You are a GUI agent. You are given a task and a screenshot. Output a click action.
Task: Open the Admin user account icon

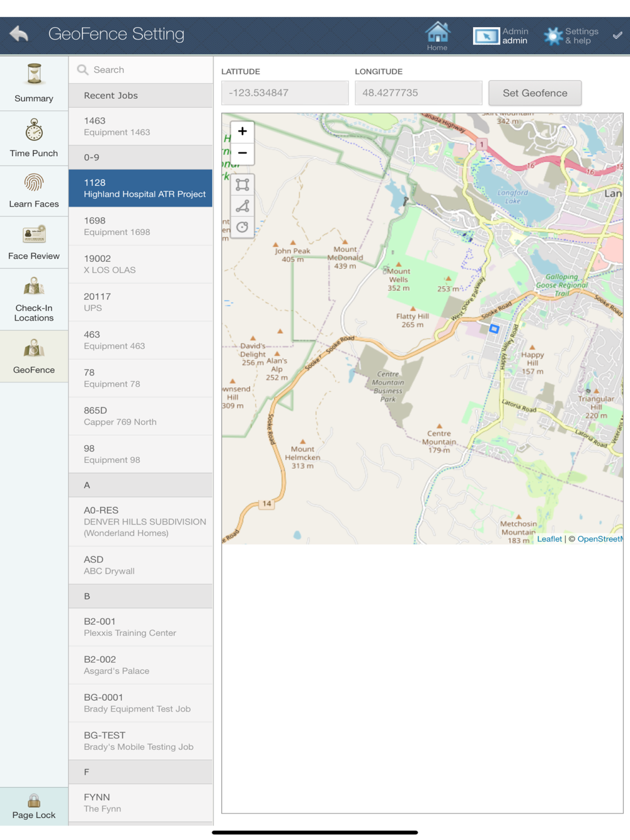(x=501, y=36)
